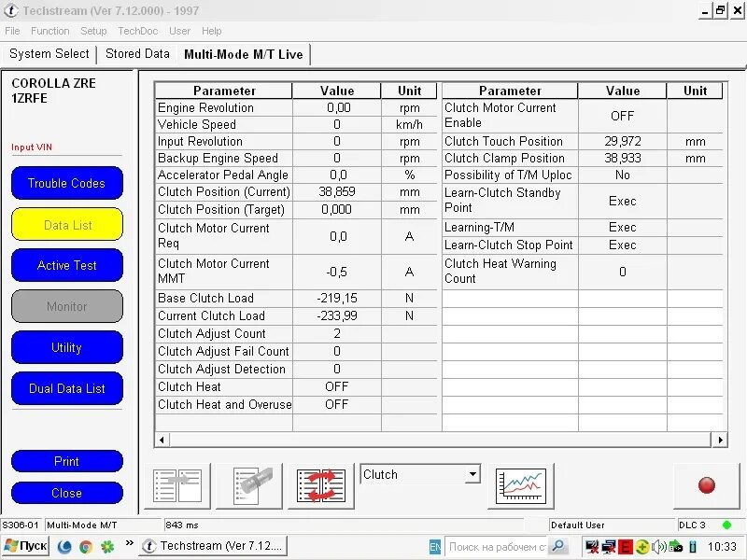Click the first network monitor tray icon
The image size is (747, 560).
(x=592, y=547)
